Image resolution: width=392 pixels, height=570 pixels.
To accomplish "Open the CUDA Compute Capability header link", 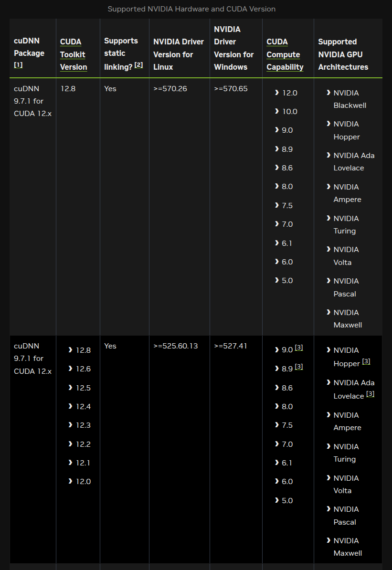I will 285,54.
